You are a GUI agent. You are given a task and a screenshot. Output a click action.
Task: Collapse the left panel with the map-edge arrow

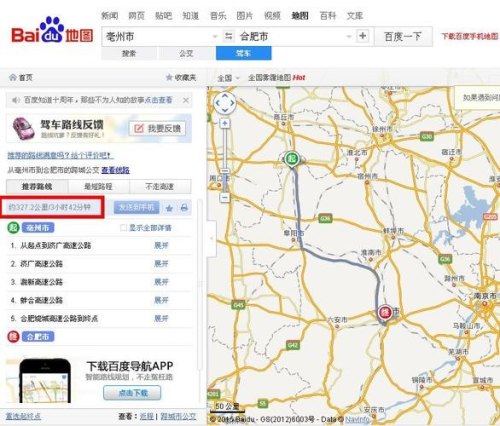pos(212,238)
